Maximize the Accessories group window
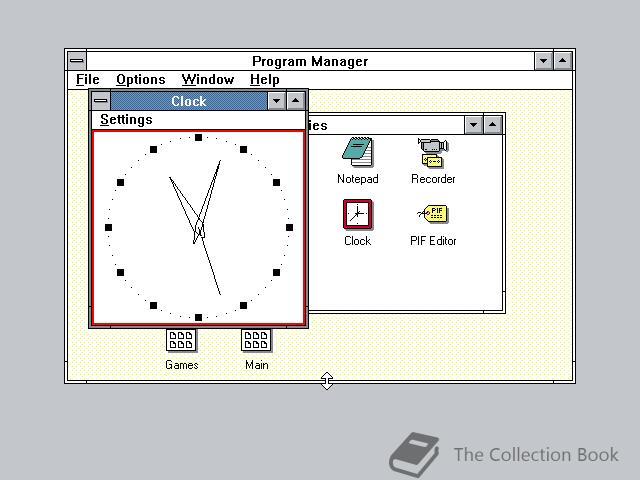 click(x=492, y=125)
